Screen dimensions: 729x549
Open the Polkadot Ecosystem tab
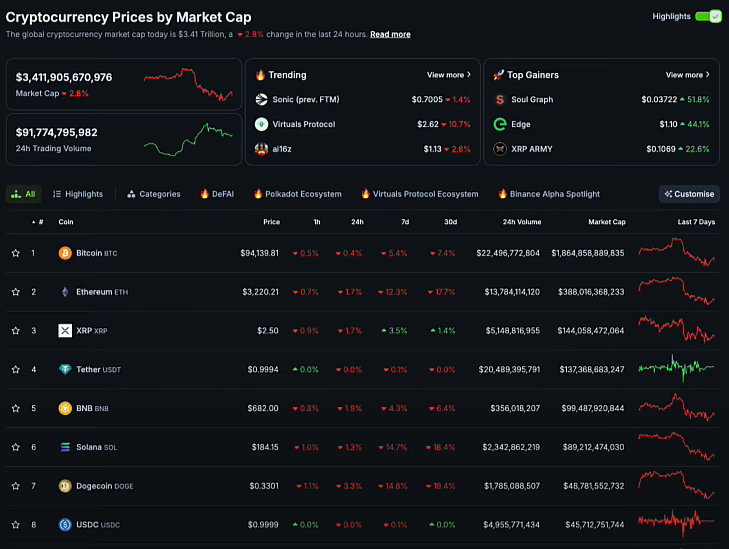(297, 194)
